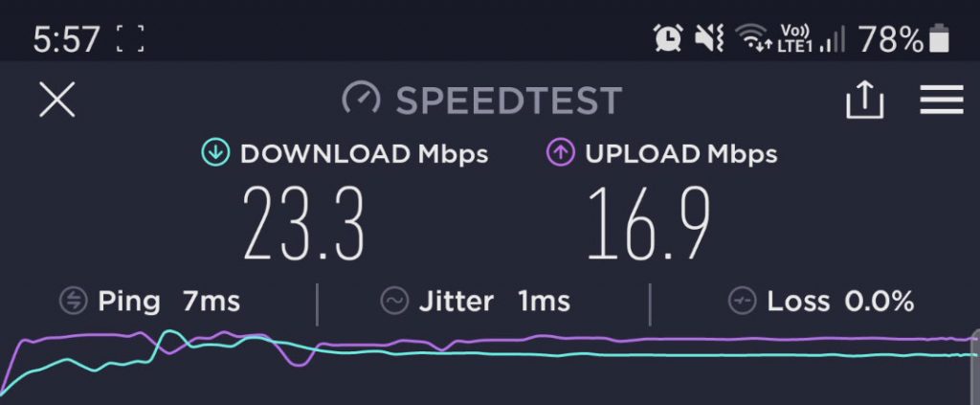The image size is (980, 405).
Task: Tap the Ping 7ms reading
Action: (168, 302)
